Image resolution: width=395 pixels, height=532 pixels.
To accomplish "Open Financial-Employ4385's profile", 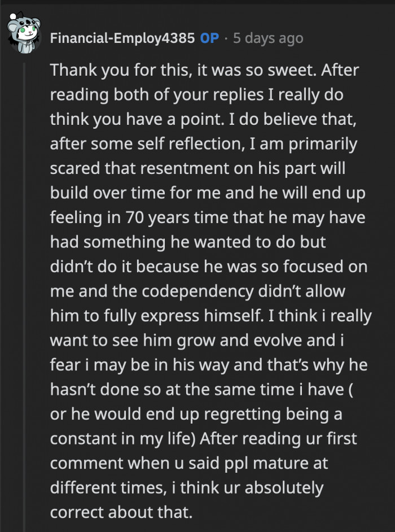I will (121, 38).
